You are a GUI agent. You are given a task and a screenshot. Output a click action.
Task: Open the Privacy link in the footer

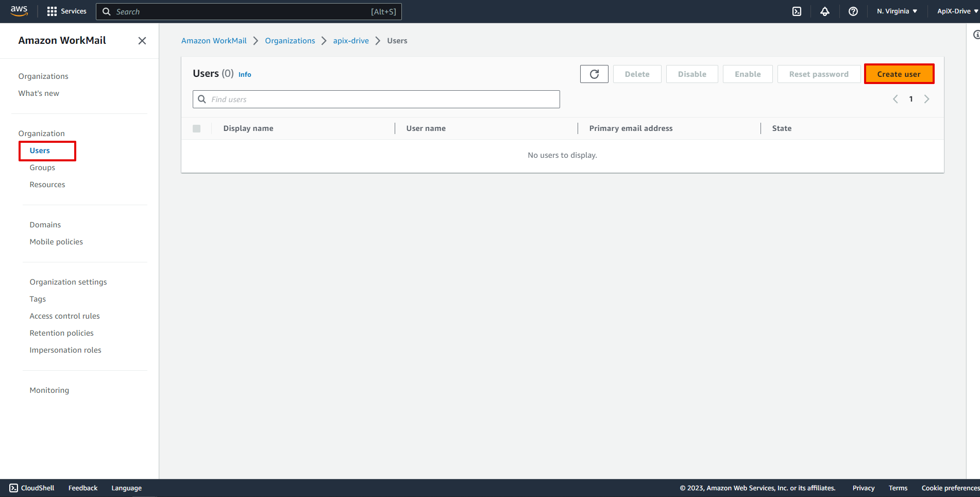pos(864,488)
